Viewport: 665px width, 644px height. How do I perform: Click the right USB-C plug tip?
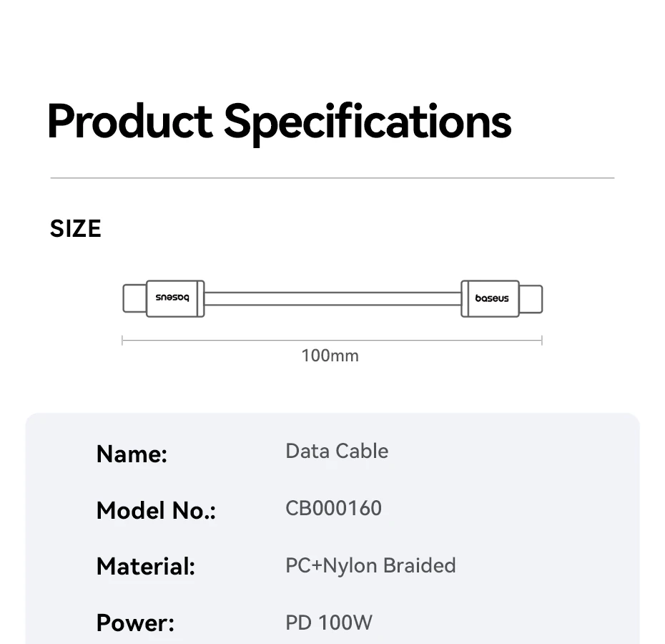pos(531,298)
